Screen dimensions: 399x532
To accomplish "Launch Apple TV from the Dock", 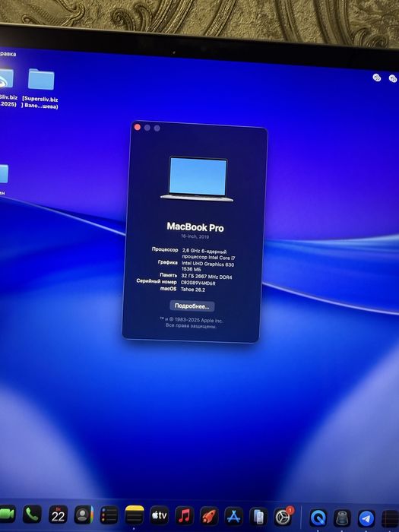I will pyautogui.click(x=159, y=516).
